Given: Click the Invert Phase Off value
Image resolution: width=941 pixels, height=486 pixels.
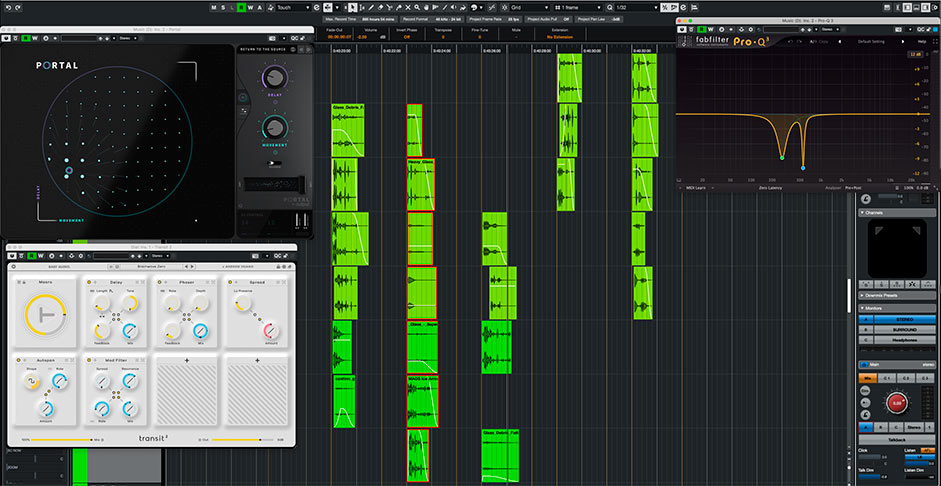Looking at the screenshot, I should coord(407,37).
